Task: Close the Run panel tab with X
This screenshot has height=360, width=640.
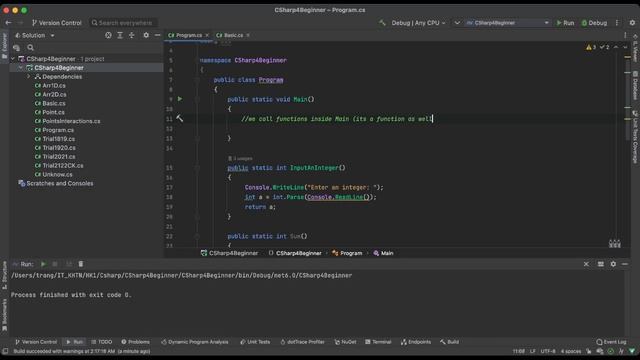Action: point(586,264)
